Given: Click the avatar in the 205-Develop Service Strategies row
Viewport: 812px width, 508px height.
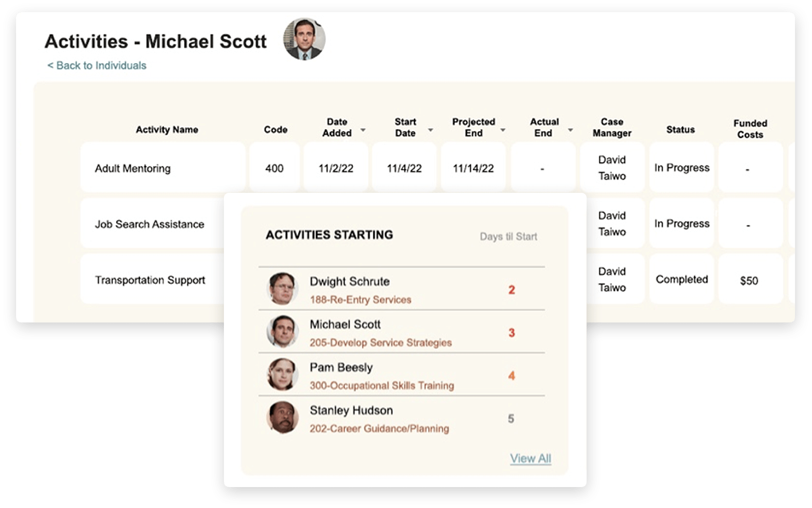Looking at the screenshot, I should pyautogui.click(x=282, y=331).
